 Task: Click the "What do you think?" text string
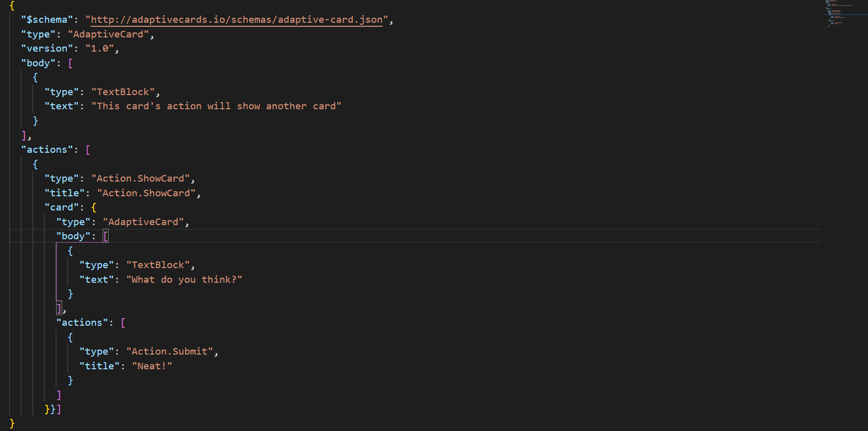point(185,280)
